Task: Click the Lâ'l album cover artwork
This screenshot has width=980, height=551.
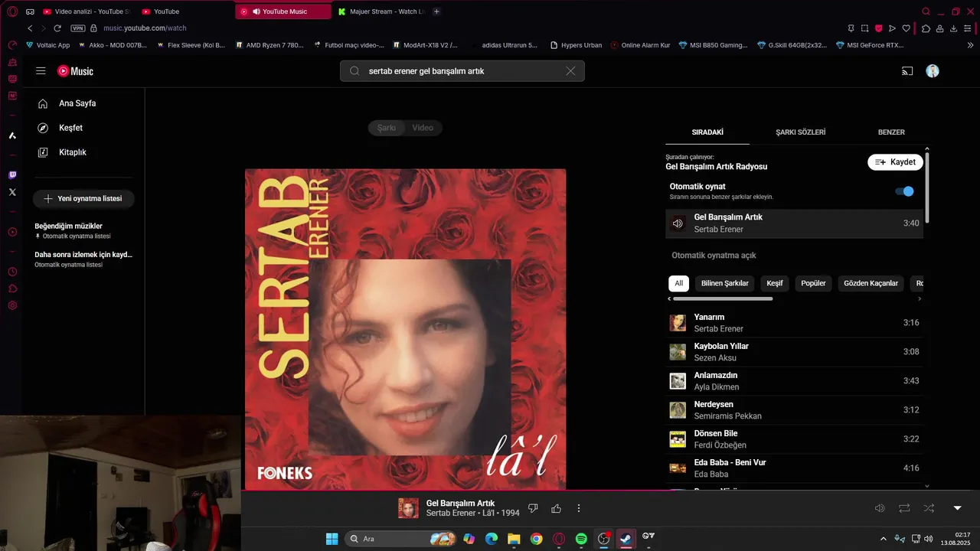Action: pos(405,329)
